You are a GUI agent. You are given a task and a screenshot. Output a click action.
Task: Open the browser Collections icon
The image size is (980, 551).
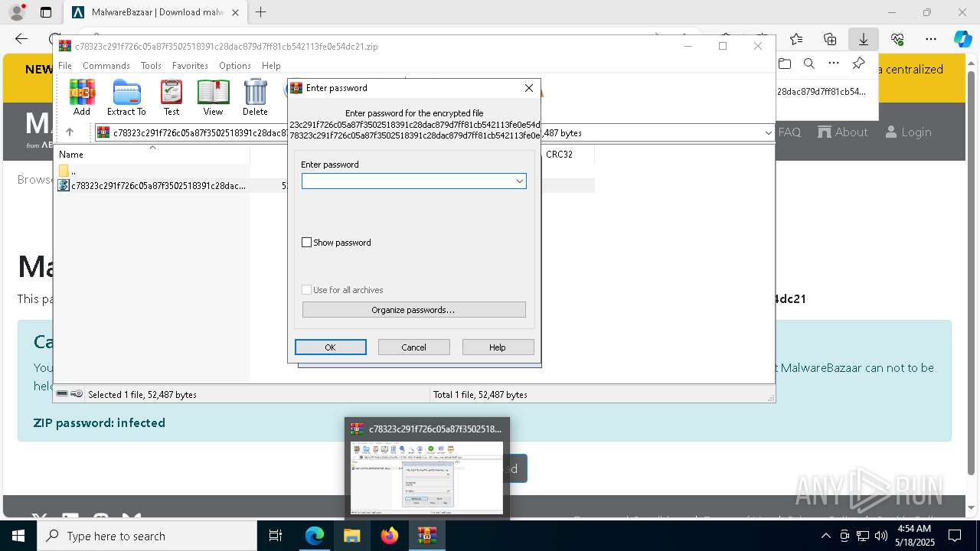point(830,39)
